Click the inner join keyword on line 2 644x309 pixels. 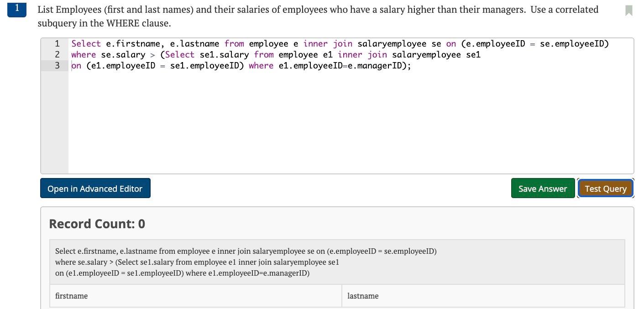pos(362,54)
